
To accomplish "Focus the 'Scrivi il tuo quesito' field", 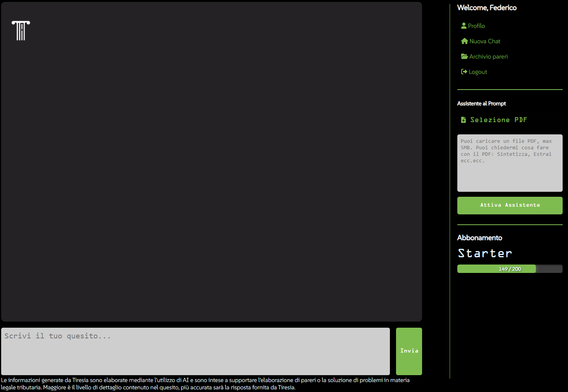I will 195,351.
